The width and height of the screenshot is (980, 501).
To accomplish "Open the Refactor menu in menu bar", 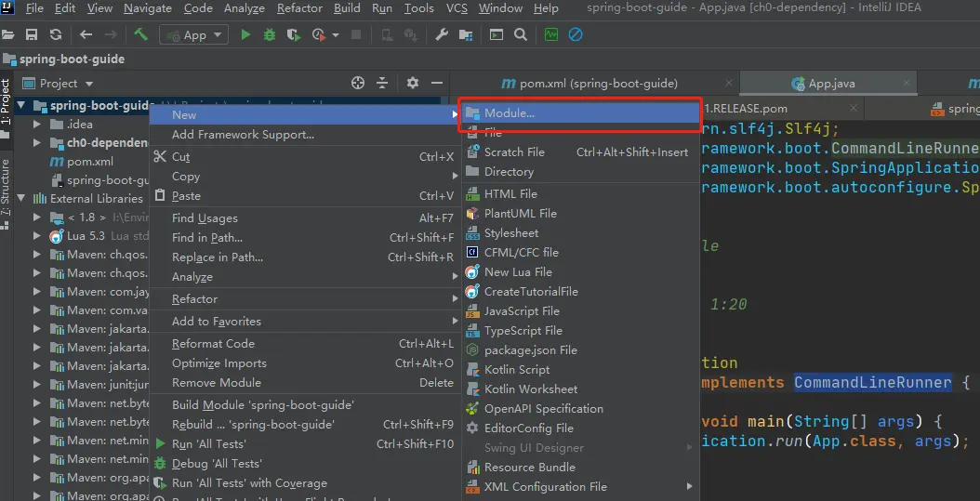I will point(299,8).
